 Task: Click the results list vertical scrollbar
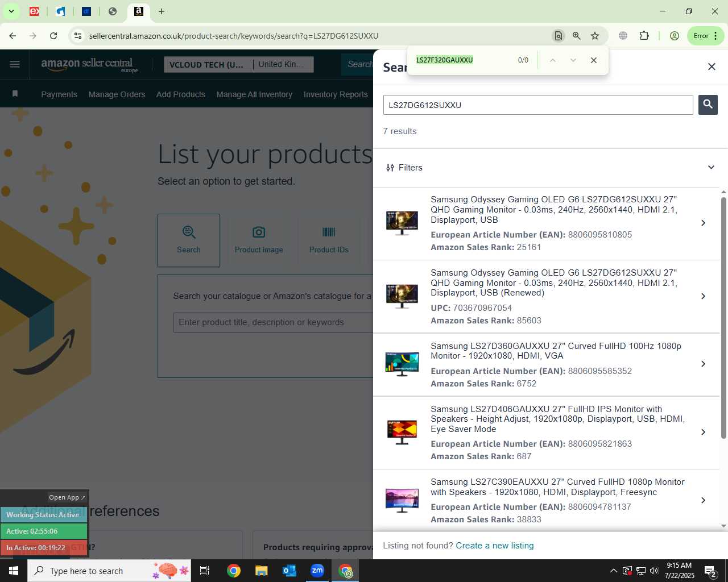tap(723, 318)
